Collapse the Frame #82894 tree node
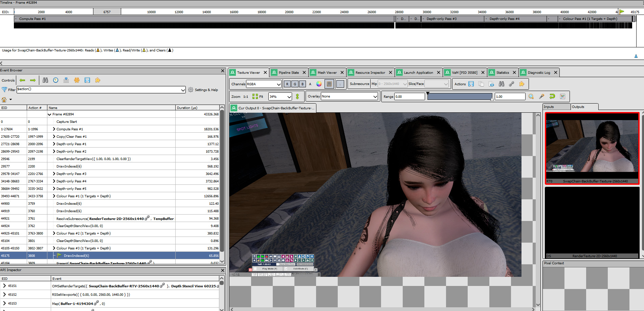 (x=49, y=114)
